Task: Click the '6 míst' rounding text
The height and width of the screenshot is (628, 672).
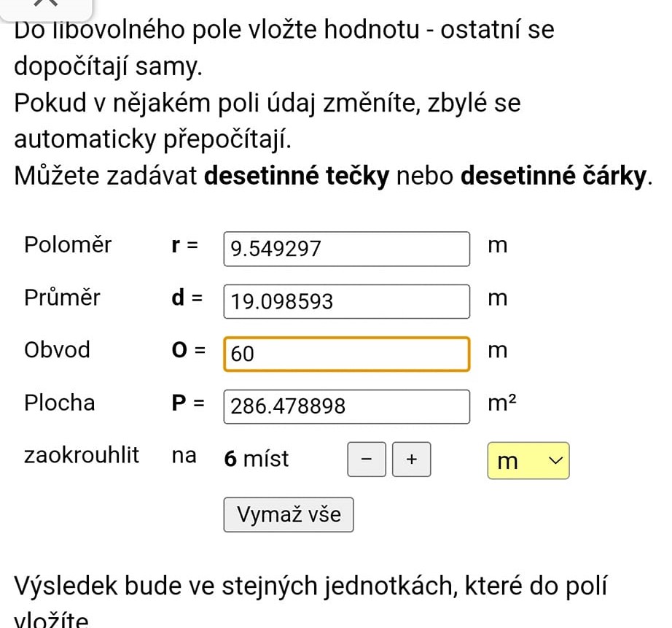Action: tap(257, 460)
